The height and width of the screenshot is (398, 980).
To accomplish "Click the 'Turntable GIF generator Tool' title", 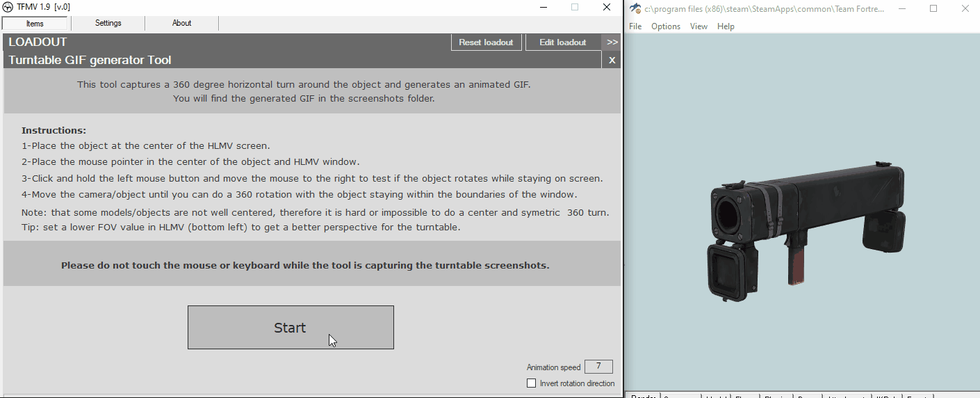I will [90, 61].
